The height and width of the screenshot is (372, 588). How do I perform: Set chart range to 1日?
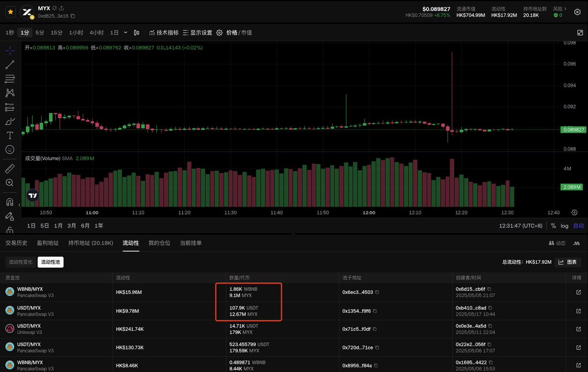pos(31,226)
